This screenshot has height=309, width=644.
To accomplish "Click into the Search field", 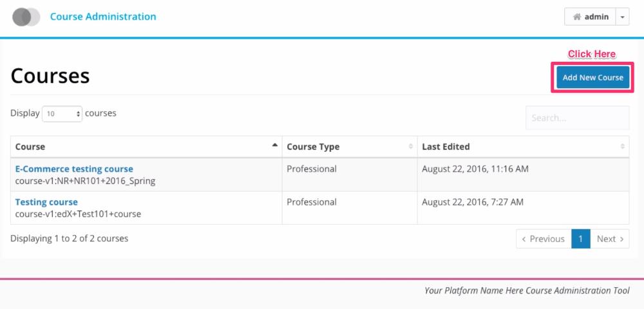I will (577, 118).
